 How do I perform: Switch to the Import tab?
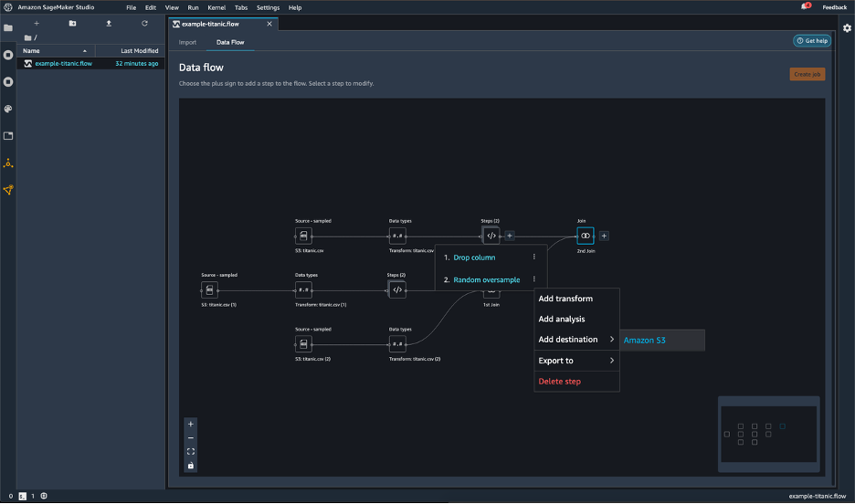click(x=187, y=42)
